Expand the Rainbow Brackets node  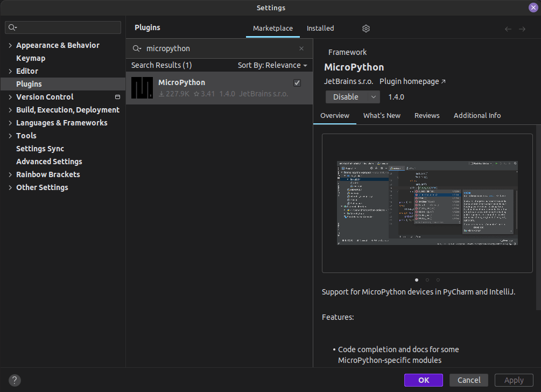[x=10, y=174]
